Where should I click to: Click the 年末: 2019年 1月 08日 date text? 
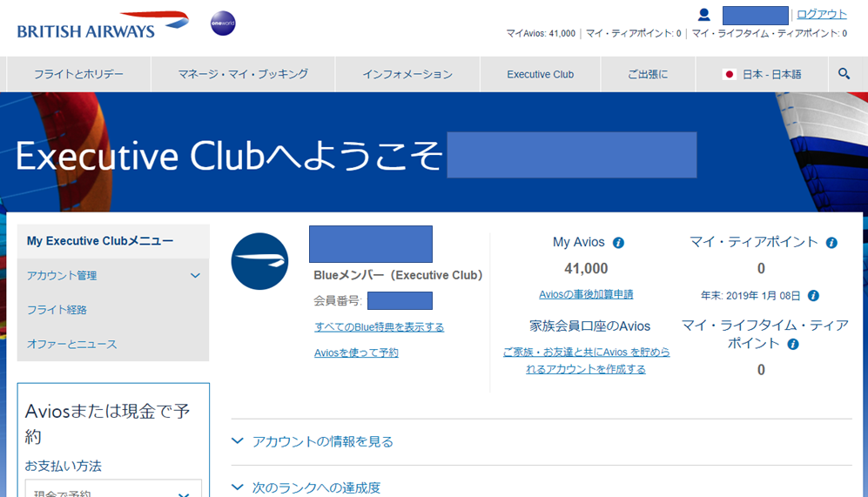pyautogui.click(x=750, y=296)
